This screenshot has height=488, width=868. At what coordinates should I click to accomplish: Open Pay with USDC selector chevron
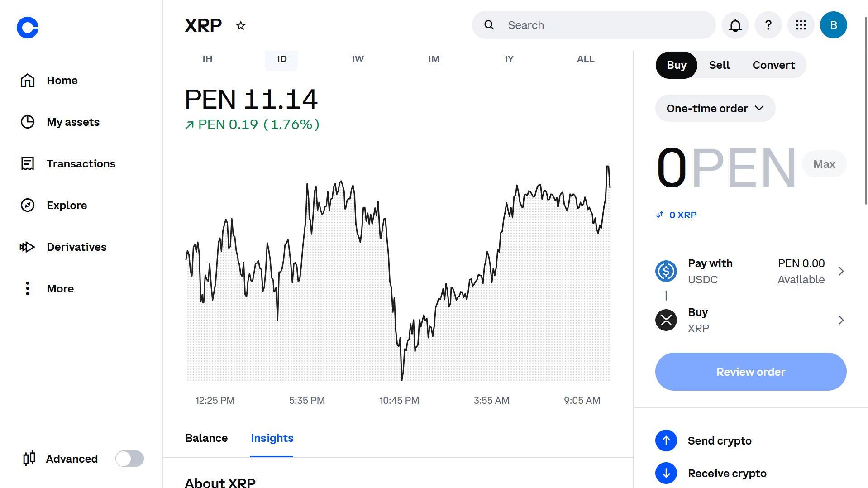pyautogui.click(x=841, y=271)
